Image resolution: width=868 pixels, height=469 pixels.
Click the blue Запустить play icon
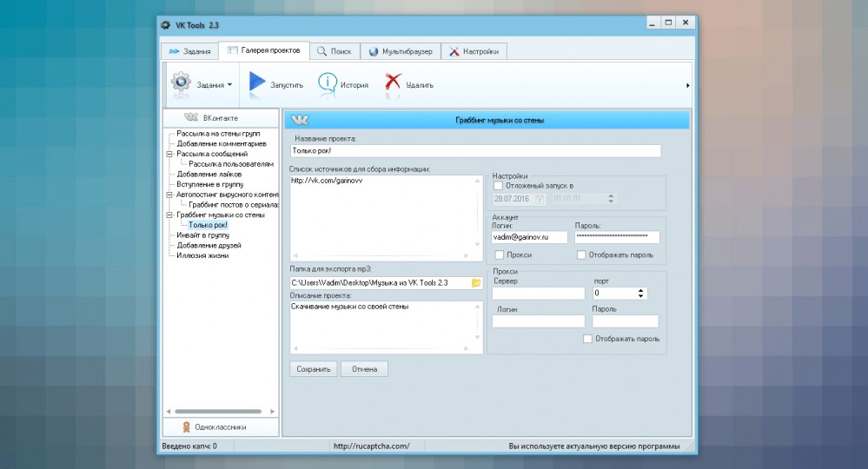(257, 82)
